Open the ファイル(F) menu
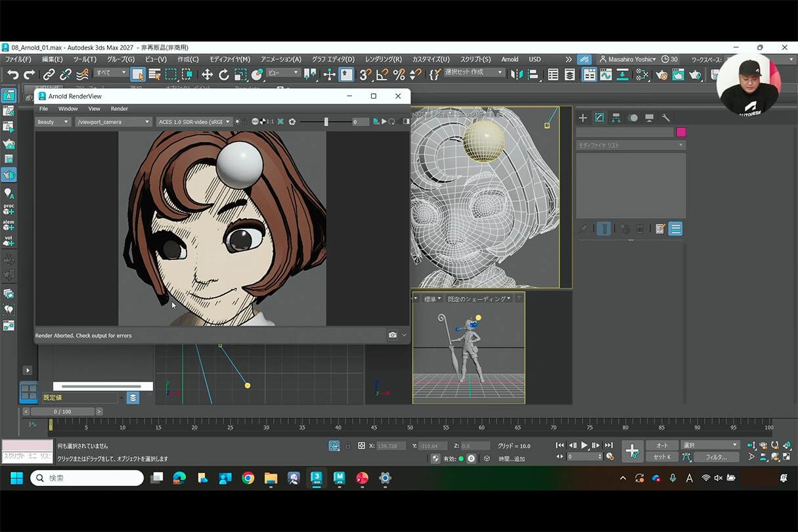The height and width of the screenshot is (532, 798). (x=18, y=59)
